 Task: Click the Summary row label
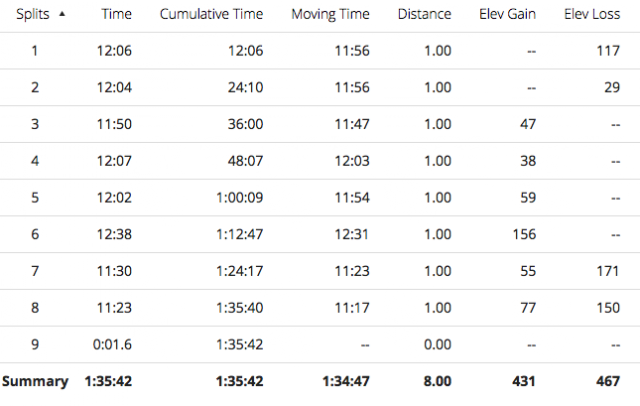click(35, 381)
